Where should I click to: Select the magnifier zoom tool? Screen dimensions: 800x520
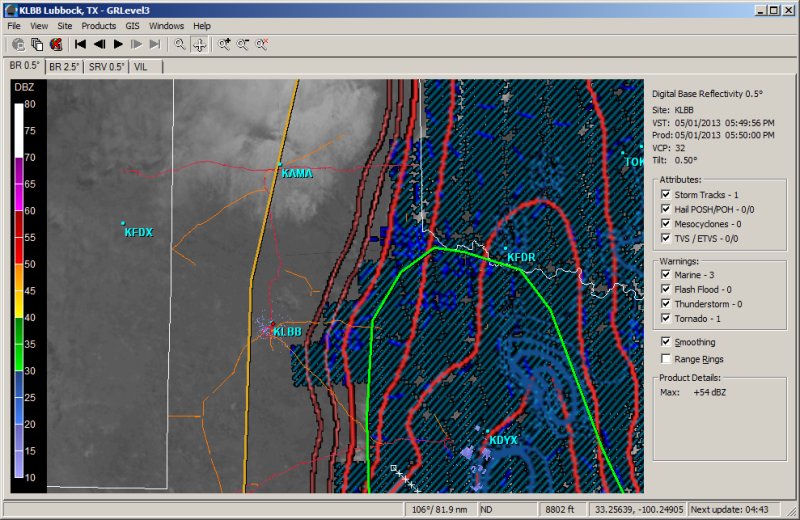[x=180, y=44]
